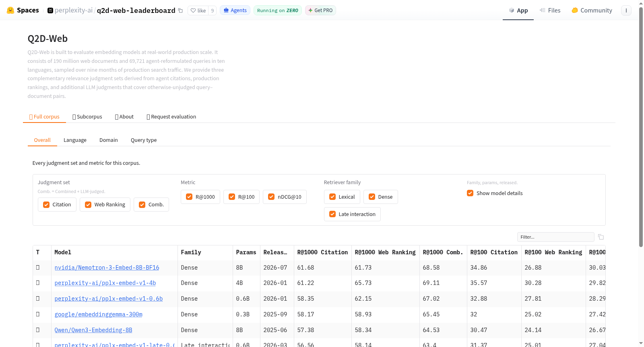Toggle the Web Ranking judgment set checkbox

click(88, 205)
